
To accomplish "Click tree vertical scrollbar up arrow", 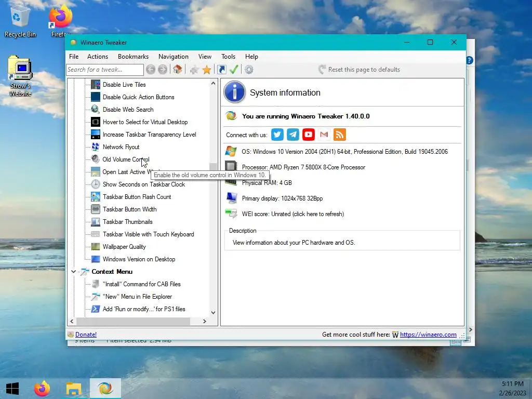I will (x=213, y=83).
